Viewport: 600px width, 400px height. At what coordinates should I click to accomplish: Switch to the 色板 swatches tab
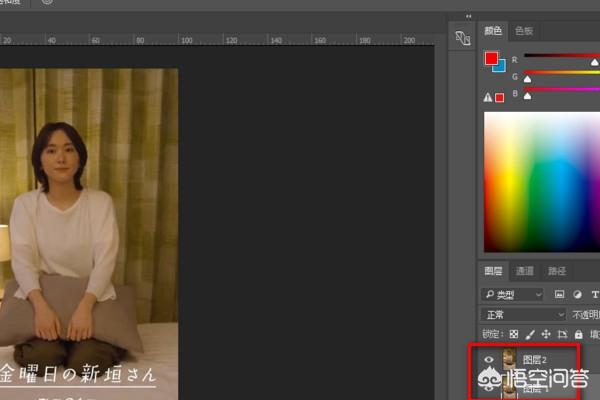(x=523, y=31)
